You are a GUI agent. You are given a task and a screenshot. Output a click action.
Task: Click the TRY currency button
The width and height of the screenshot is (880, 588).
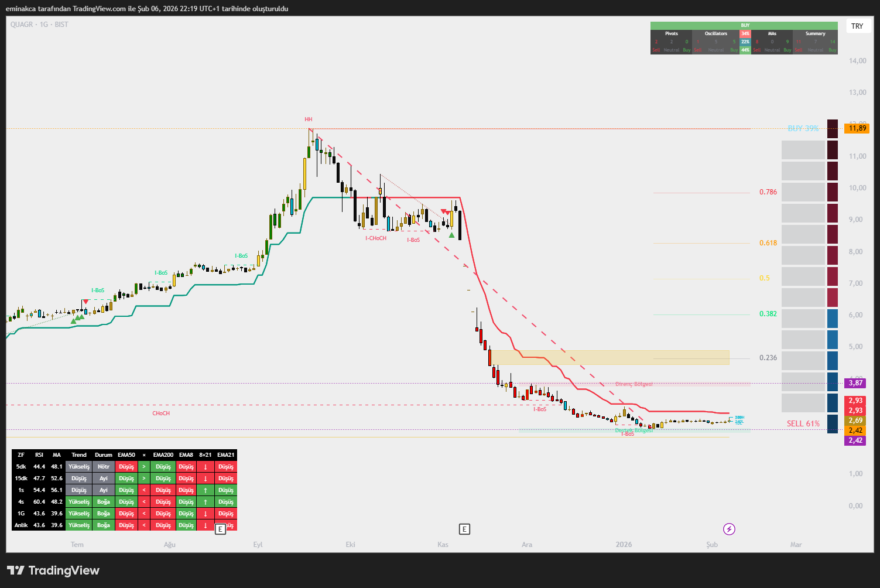click(x=857, y=26)
